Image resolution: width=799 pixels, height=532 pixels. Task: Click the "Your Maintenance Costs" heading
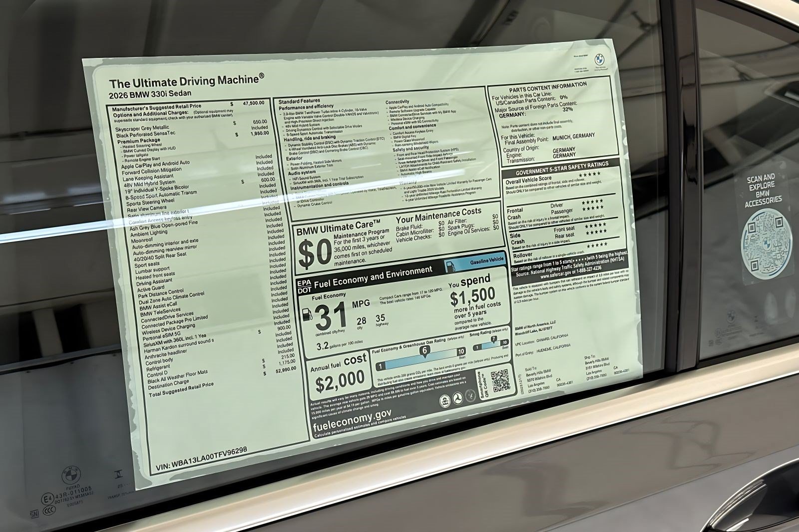coord(438,216)
